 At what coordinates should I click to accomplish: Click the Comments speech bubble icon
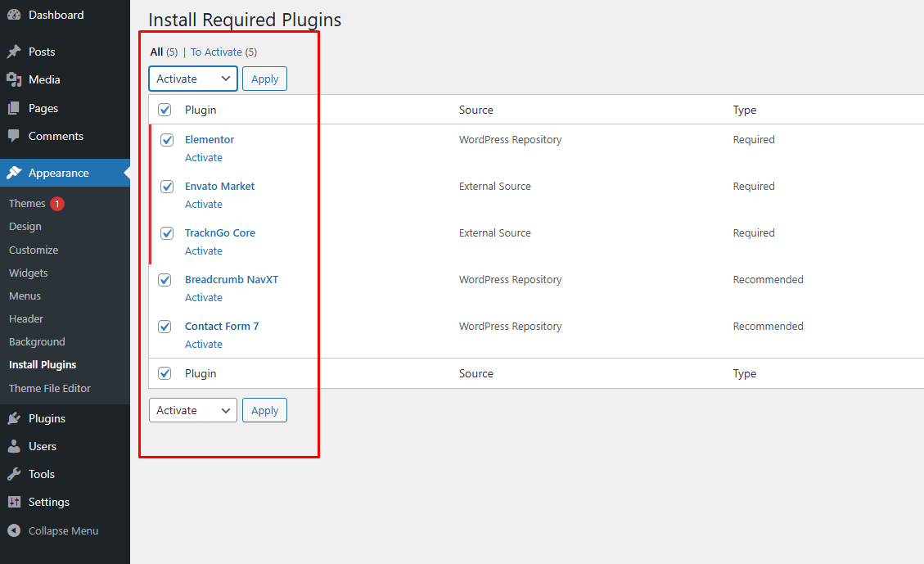(x=14, y=136)
